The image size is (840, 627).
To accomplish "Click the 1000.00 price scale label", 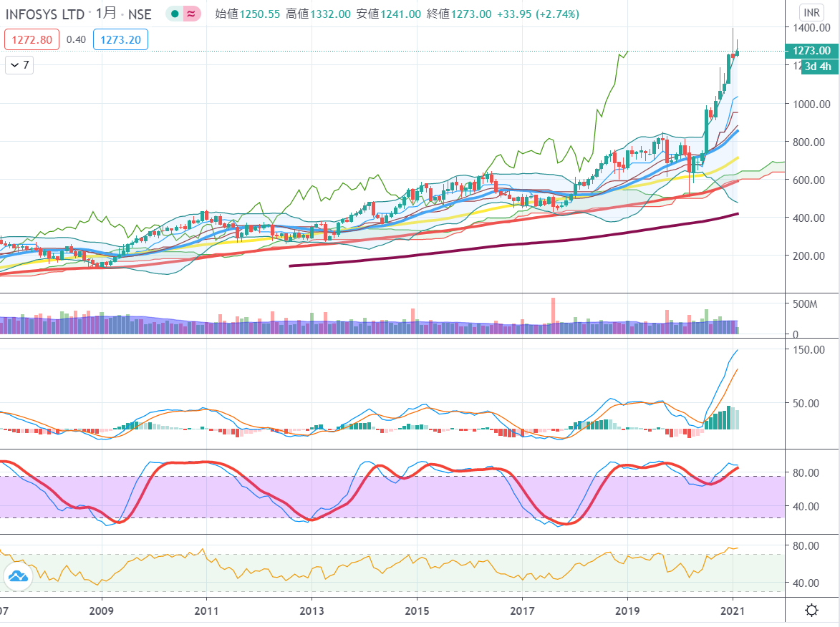I will [x=811, y=104].
